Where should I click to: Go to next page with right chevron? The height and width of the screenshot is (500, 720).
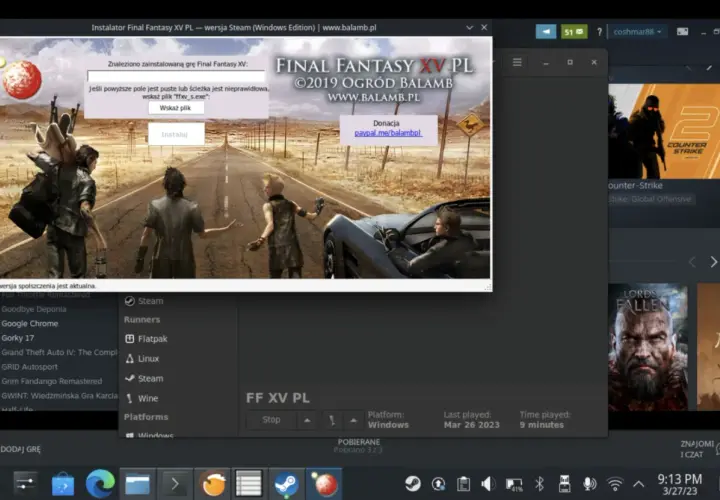713,262
